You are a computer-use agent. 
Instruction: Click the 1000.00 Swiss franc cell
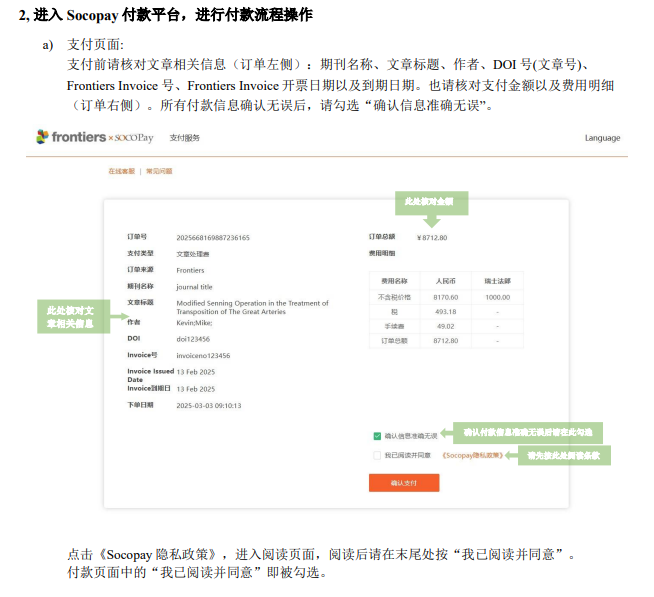pyautogui.click(x=497, y=297)
